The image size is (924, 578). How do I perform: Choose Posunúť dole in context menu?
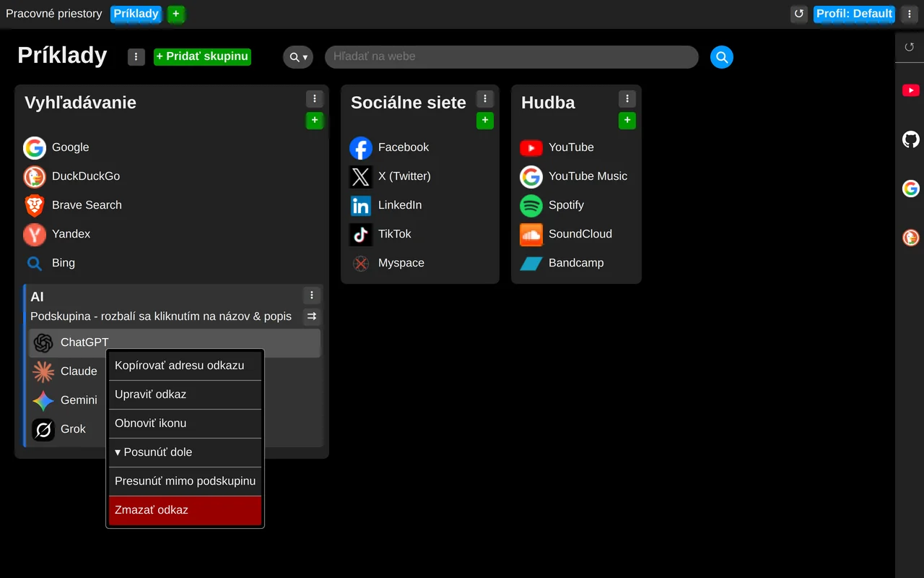point(185,452)
